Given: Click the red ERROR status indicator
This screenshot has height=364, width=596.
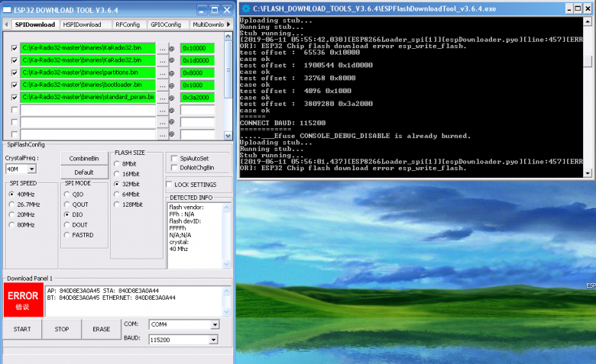Looking at the screenshot, I should (x=23, y=300).
